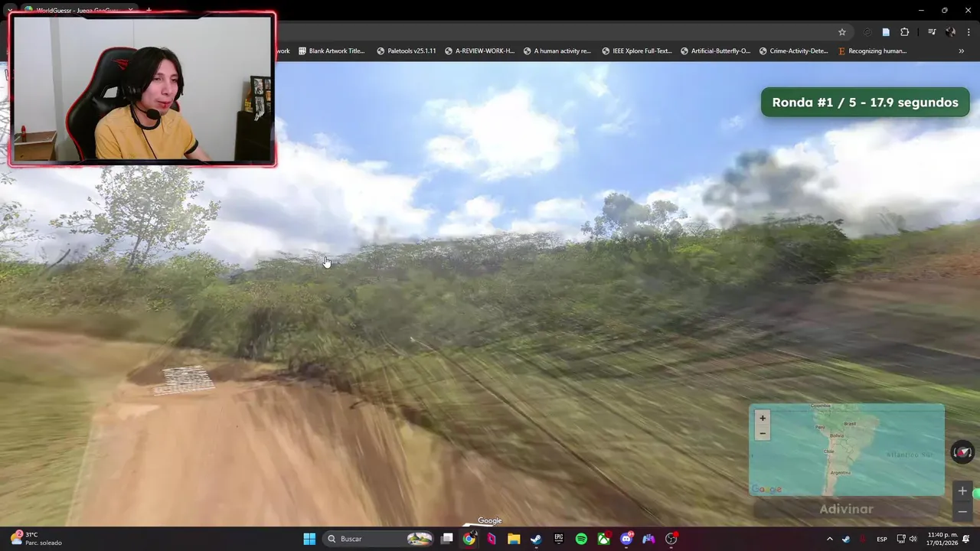Open OBS Studio from the taskbar

671,539
